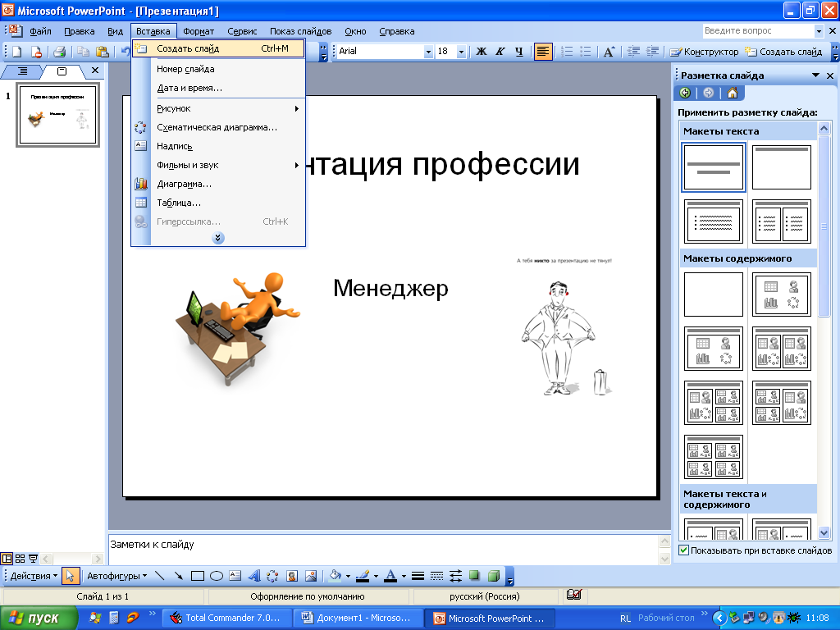
Task: Go to task pane home icon
Action: pyautogui.click(x=733, y=93)
